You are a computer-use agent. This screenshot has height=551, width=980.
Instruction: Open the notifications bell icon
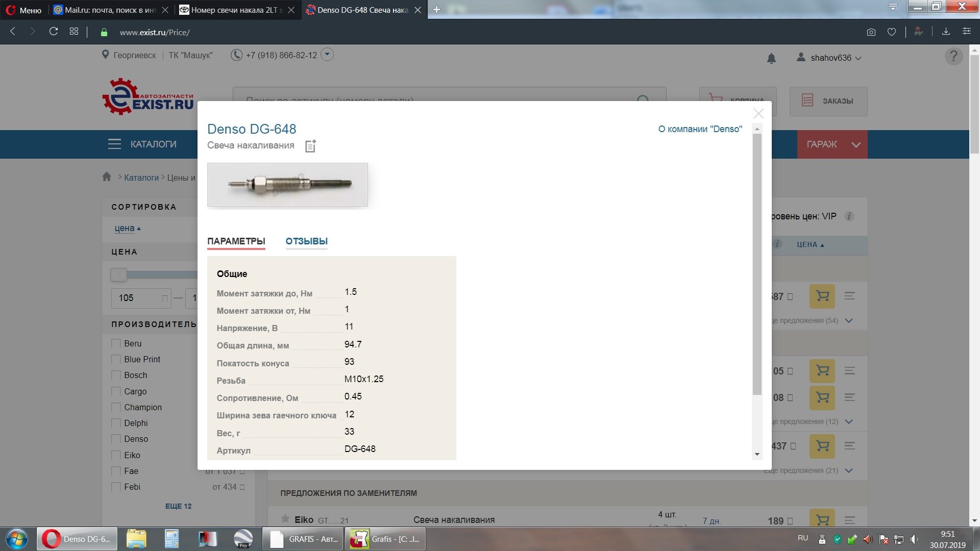pyautogui.click(x=771, y=59)
